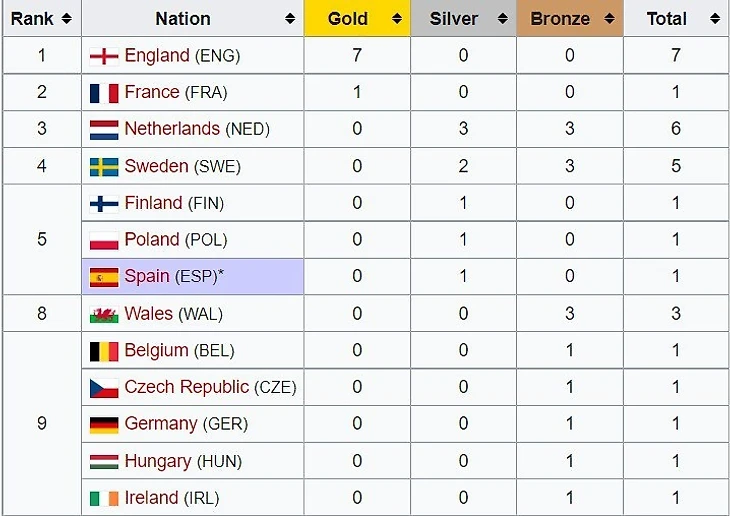Viewport: 730px width, 516px height.
Task: Click England's gold medal count cell
Action: click(357, 56)
